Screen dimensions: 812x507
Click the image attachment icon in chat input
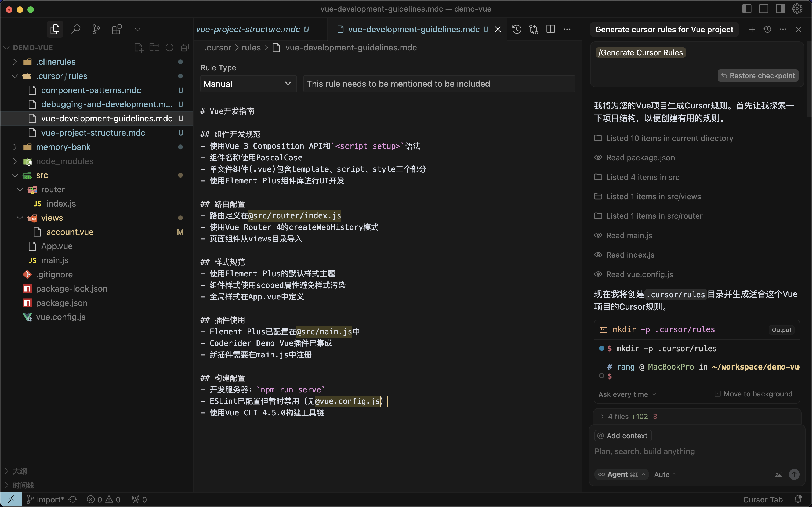pyautogui.click(x=778, y=474)
